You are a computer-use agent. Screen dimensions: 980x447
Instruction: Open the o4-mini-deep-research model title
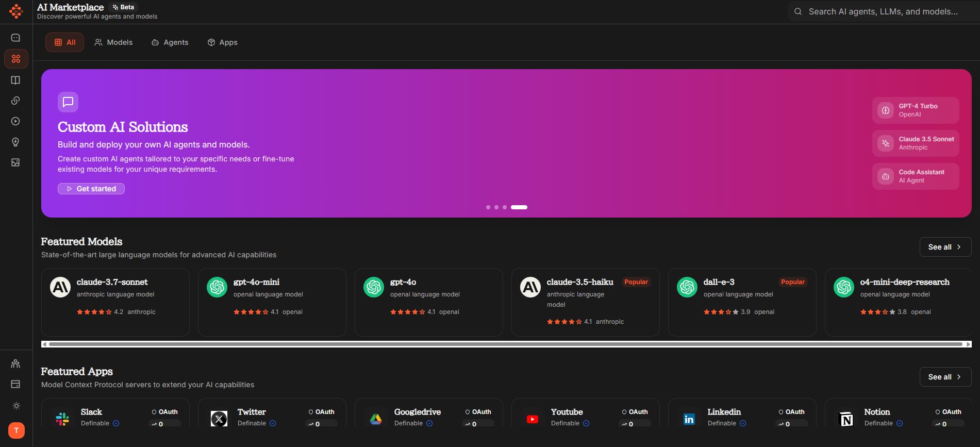pyautogui.click(x=905, y=282)
